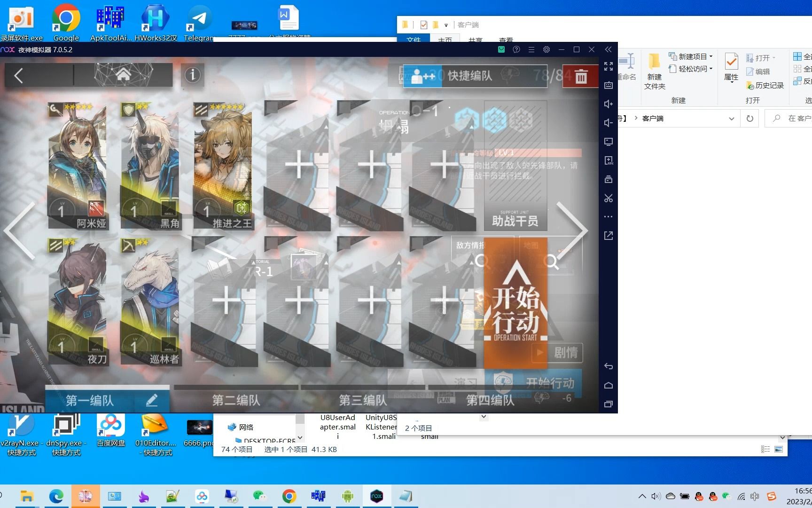Collapse Nox sidebar with double chevron
The image size is (812, 508).
click(609, 49)
